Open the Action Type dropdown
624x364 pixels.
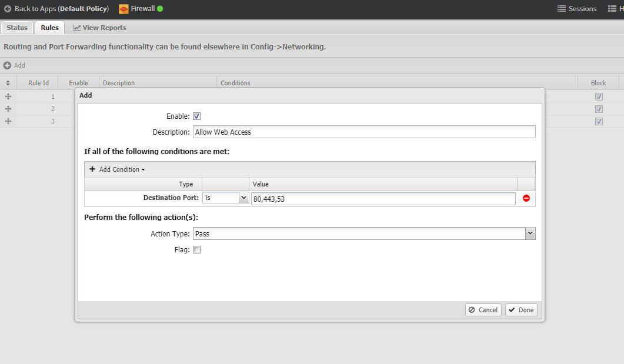tap(530, 234)
